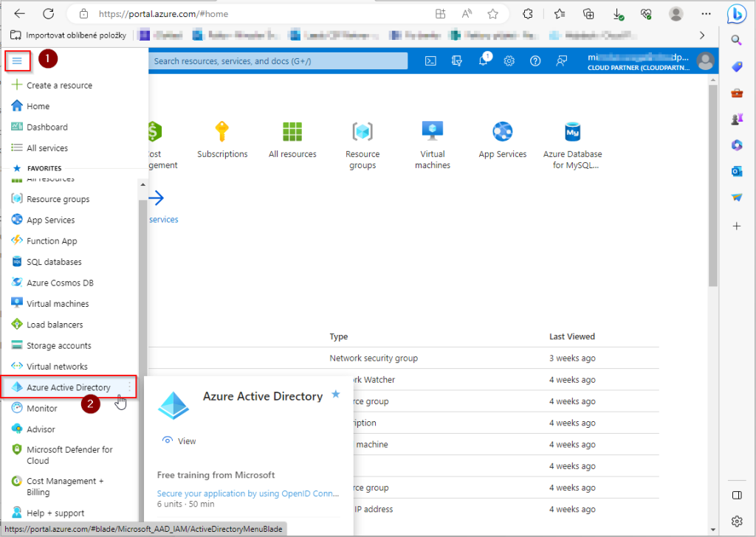Open Microsoft Defender for Cloud

point(70,455)
